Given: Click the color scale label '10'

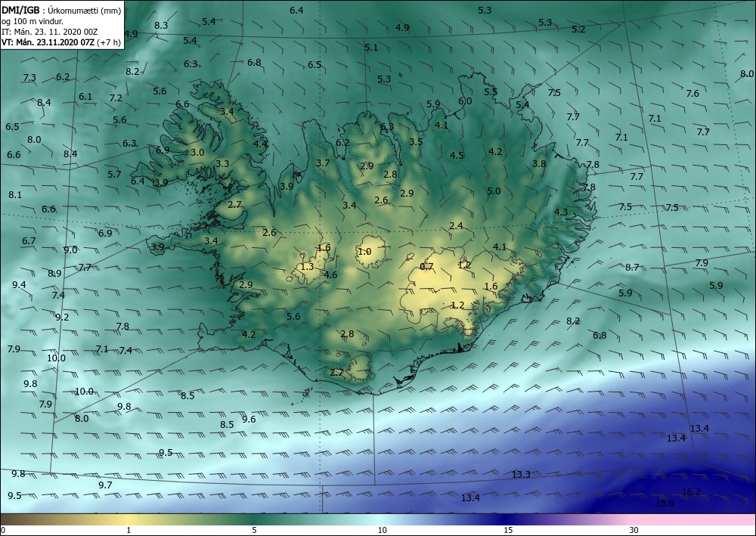Looking at the screenshot, I should 382,530.
